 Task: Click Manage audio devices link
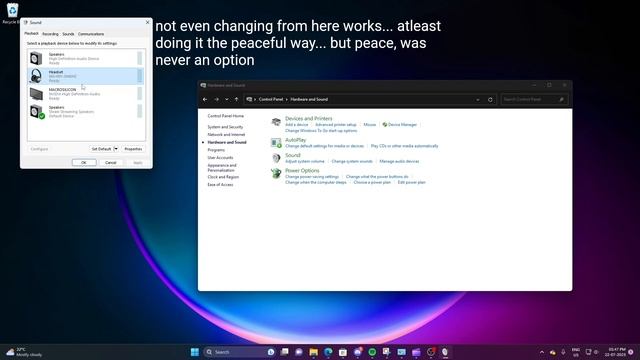(x=399, y=161)
